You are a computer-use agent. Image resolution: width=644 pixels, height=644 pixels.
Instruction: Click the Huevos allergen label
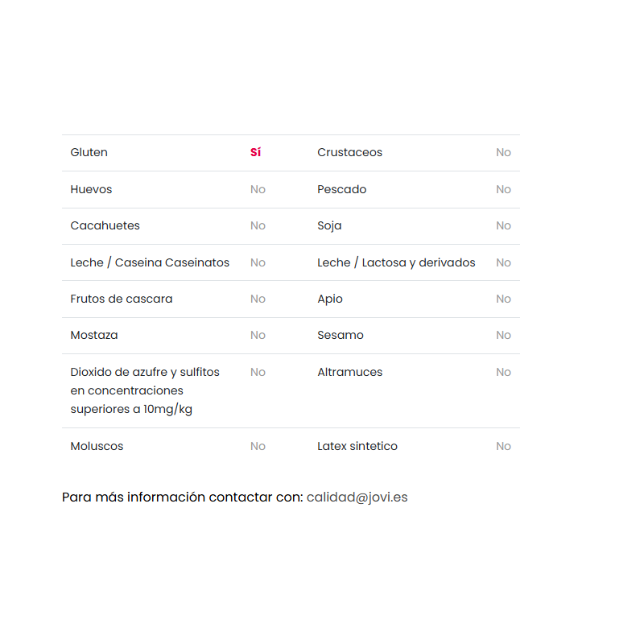point(91,189)
